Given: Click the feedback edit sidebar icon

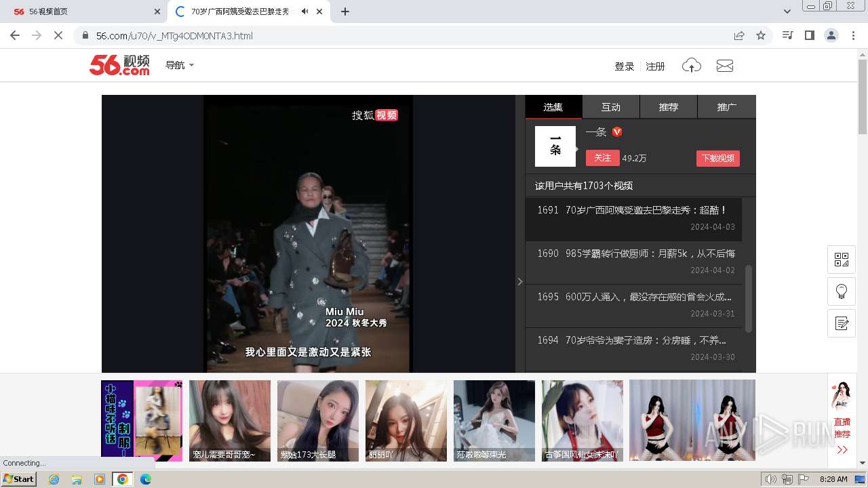Looking at the screenshot, I should coord(842,323).
